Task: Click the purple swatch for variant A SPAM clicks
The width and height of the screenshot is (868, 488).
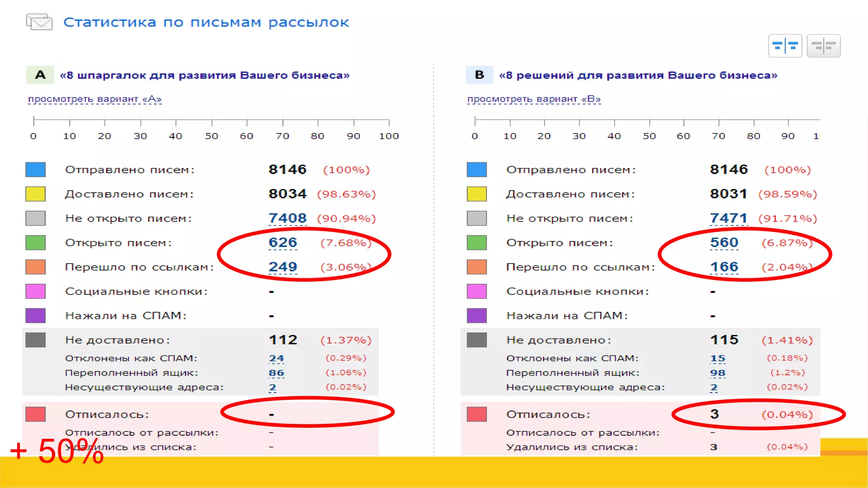Action: pos(36,316)
